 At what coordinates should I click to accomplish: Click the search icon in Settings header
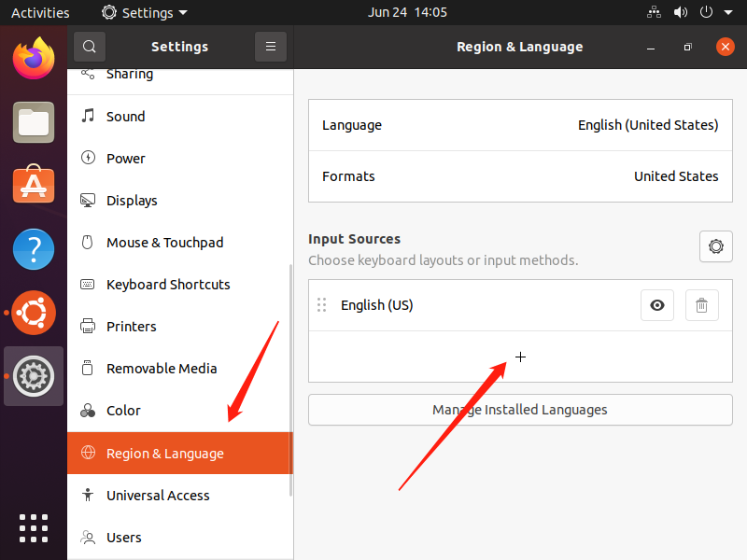(90, 47)
